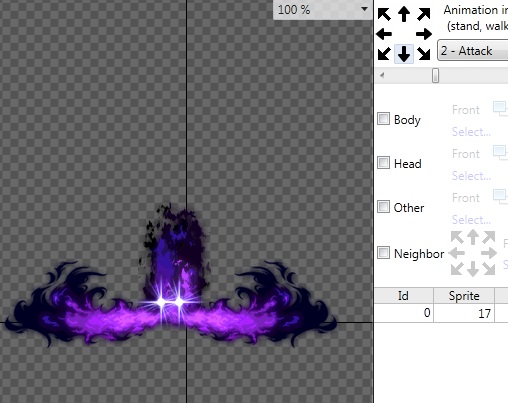Select the up direction arrow
This screenshot has height=403, width=508.
(404, 14)
